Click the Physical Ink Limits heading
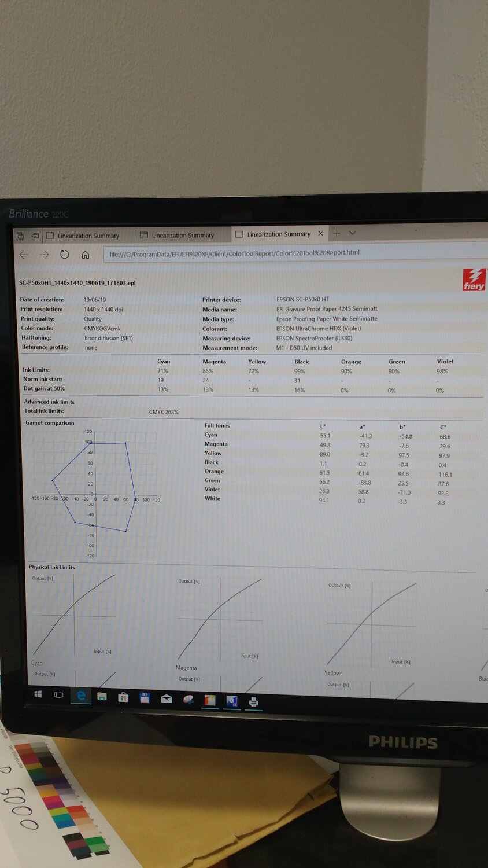The height and width of the screenshot is (868, 488). click(52, 567)
